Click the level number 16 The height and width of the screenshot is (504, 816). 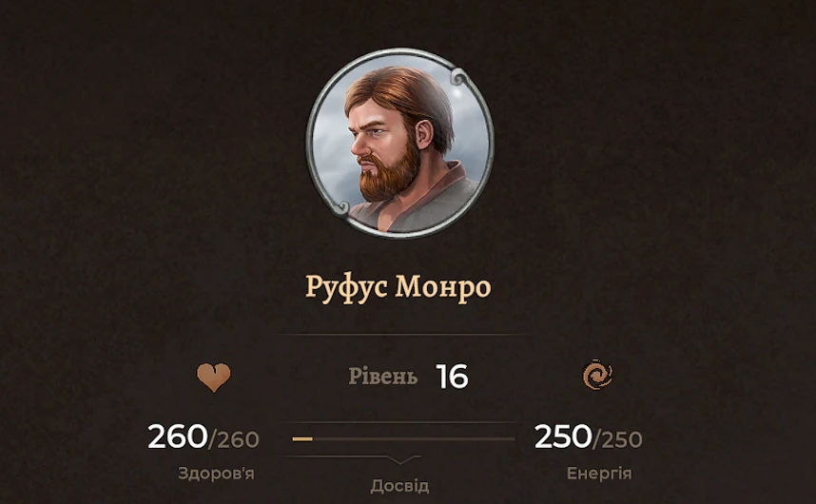click(x=452, y=377)
